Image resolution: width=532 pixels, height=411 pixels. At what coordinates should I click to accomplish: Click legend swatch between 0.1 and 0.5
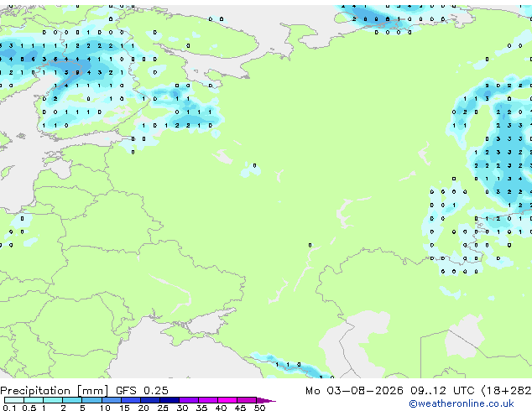tap(14, 400)
